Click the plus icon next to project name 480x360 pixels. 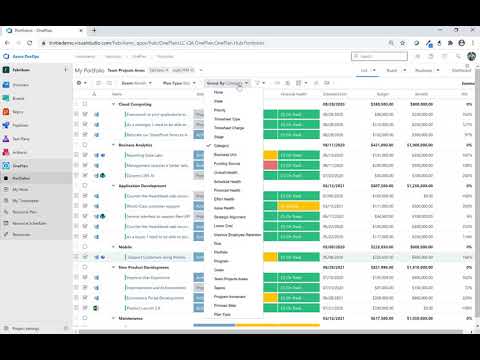click(65, 70)
